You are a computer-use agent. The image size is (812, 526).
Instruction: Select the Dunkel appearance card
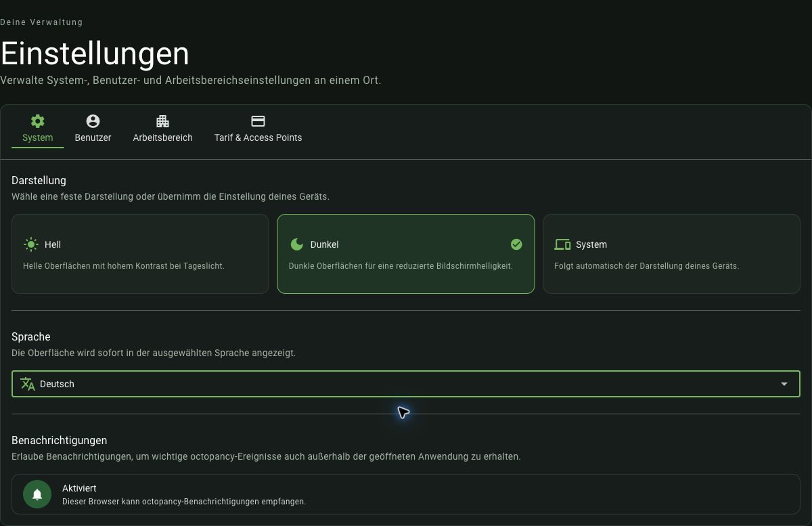coord(406,254)
